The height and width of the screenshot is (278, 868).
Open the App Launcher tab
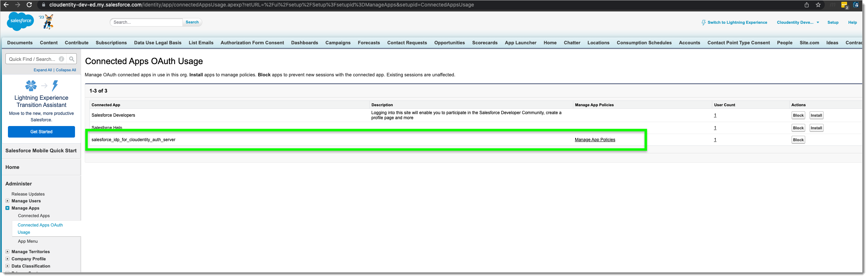520,42
